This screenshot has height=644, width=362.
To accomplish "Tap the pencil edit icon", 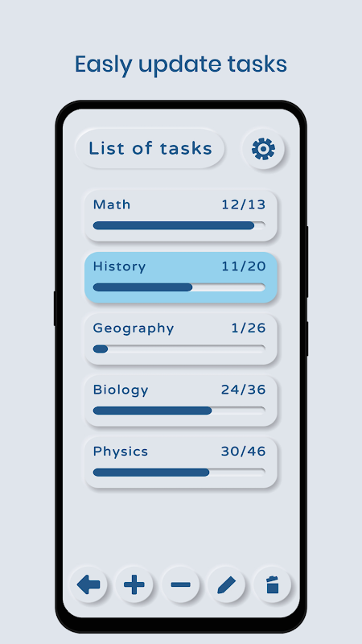I will point(227,584).
